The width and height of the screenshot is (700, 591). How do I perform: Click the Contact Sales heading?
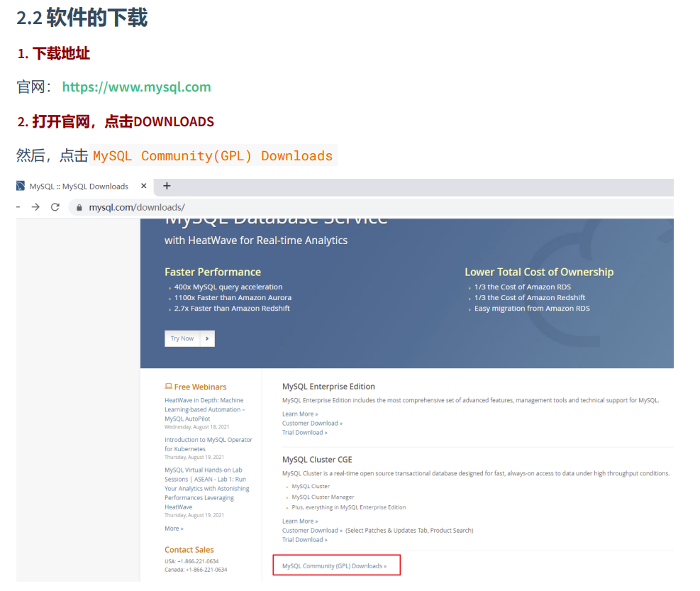coord(189,550)
